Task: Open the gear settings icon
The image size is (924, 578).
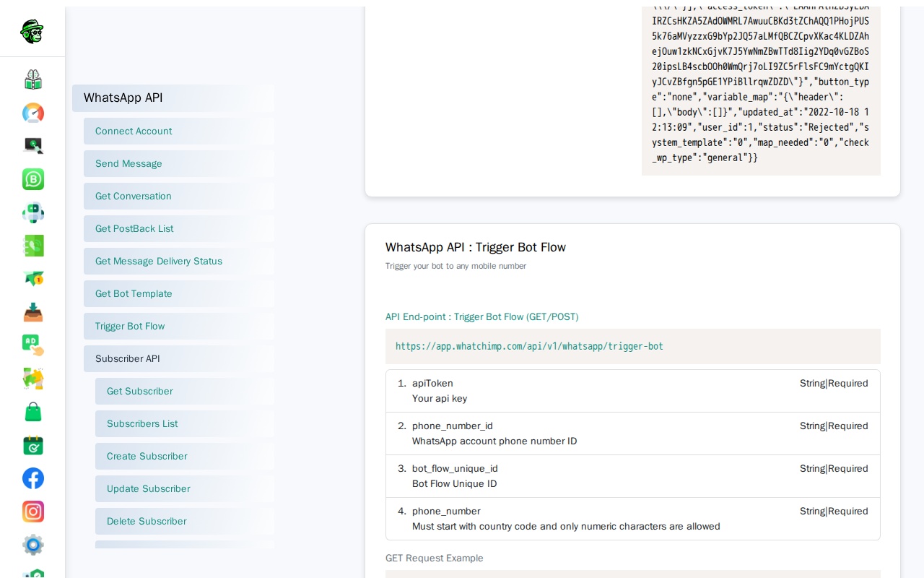Action: 33,545
